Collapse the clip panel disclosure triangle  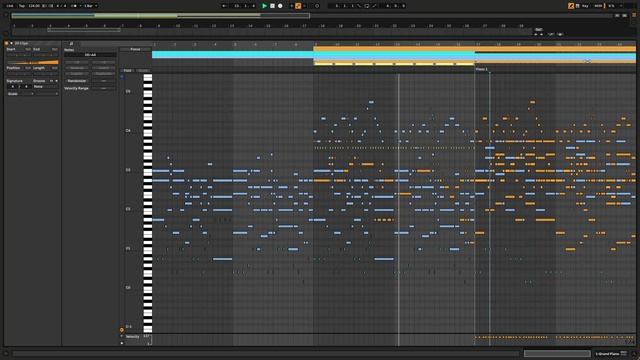coord(11,43)
